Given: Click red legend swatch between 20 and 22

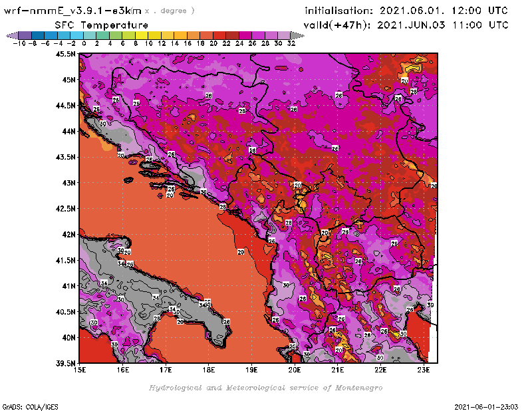Looking at the screenshot, I should (x=219, y=35).
